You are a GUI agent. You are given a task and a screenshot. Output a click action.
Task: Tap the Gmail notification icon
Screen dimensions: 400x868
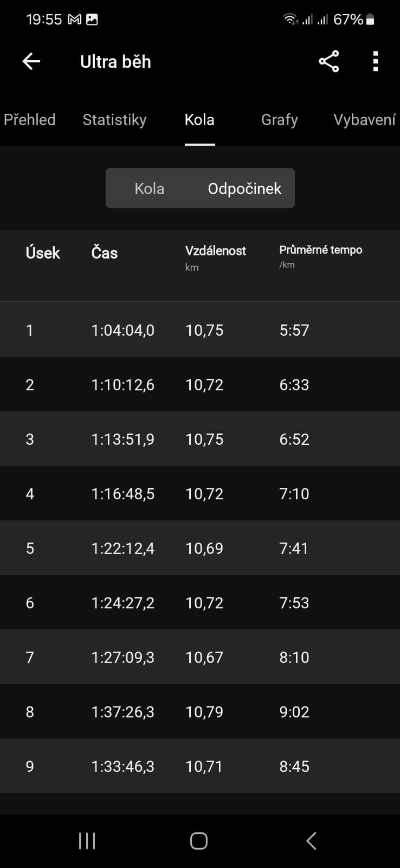pos(74,20)
